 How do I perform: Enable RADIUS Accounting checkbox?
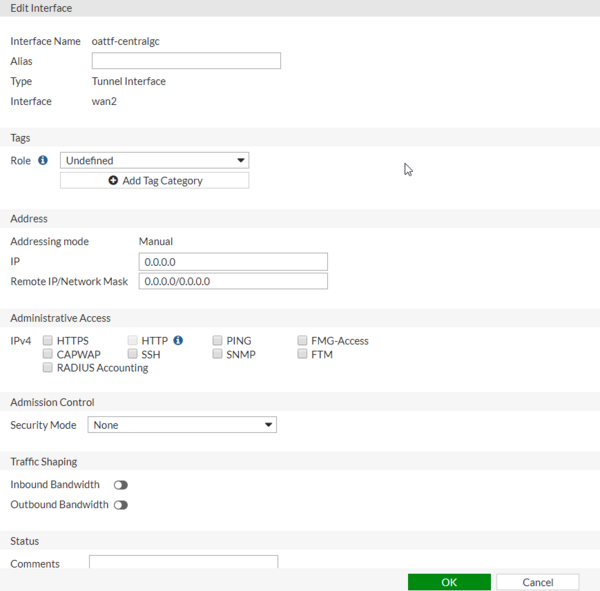(x=48, y=368)
